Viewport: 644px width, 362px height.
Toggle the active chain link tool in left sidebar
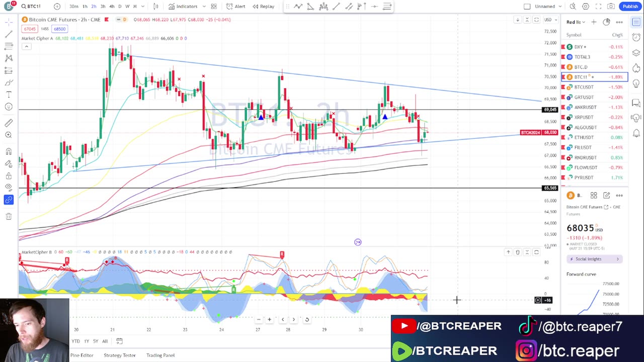[9, 200]
